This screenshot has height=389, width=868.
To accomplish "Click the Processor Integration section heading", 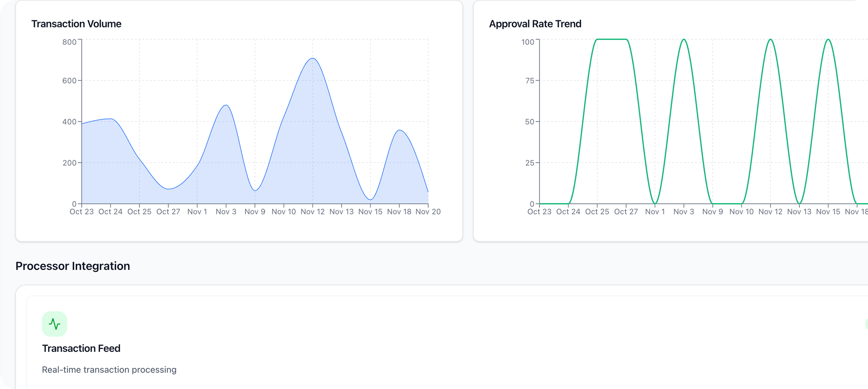I will (x=73, y=266).
